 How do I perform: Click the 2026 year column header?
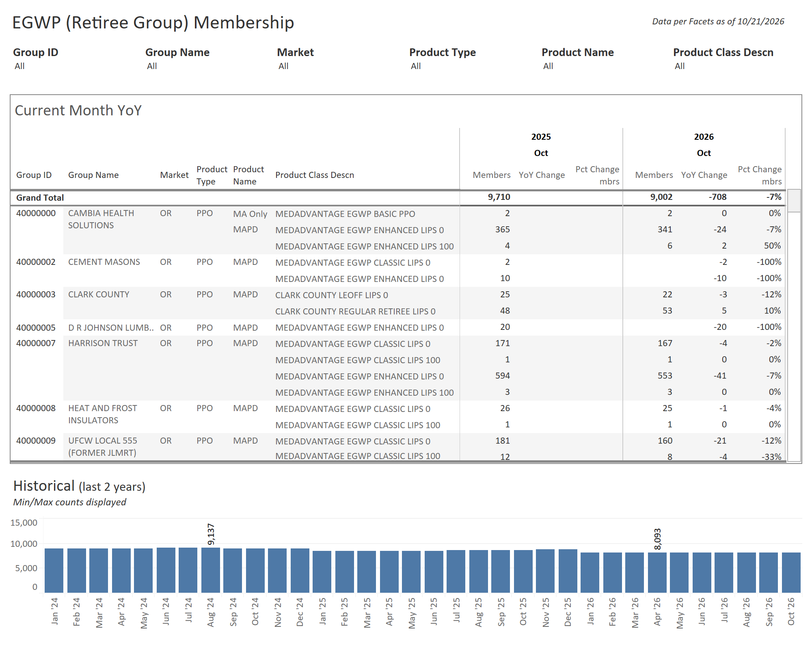[x=704, y=137]
